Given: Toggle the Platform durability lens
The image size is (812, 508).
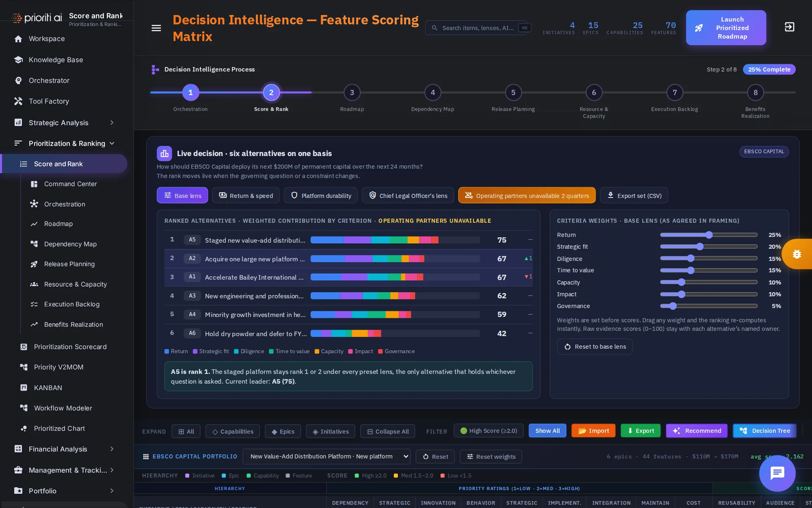Looking at the screenshot, I should (x=321, y=195).
